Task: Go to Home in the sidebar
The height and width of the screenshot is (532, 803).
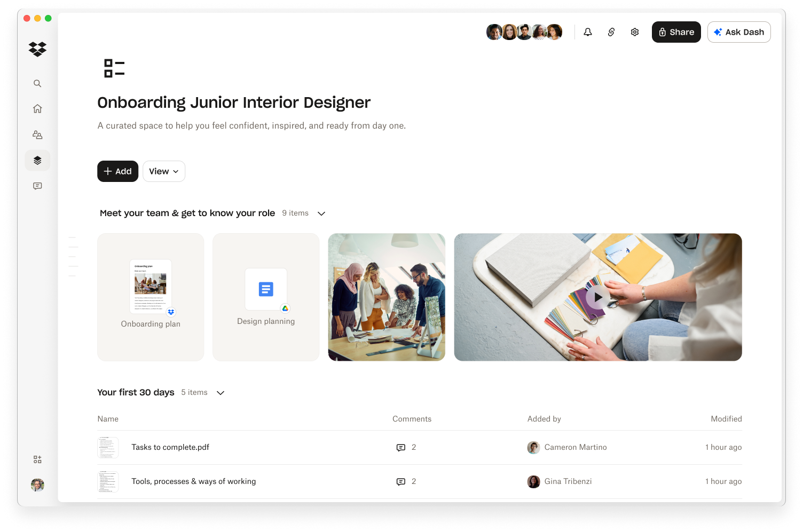Action: 37,109
